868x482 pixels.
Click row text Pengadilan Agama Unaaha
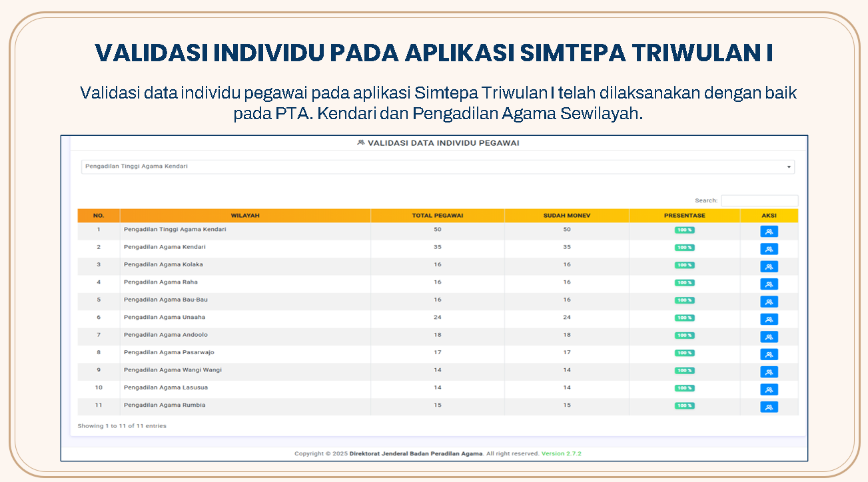coord(165,317)
